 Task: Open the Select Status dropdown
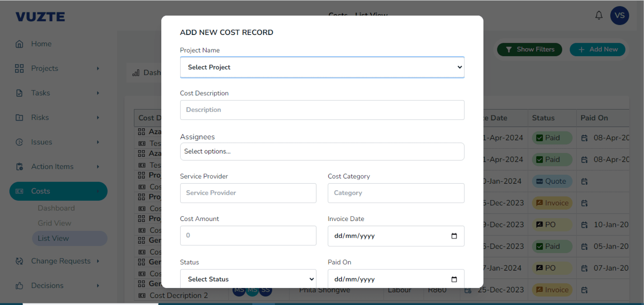point(248,279)
